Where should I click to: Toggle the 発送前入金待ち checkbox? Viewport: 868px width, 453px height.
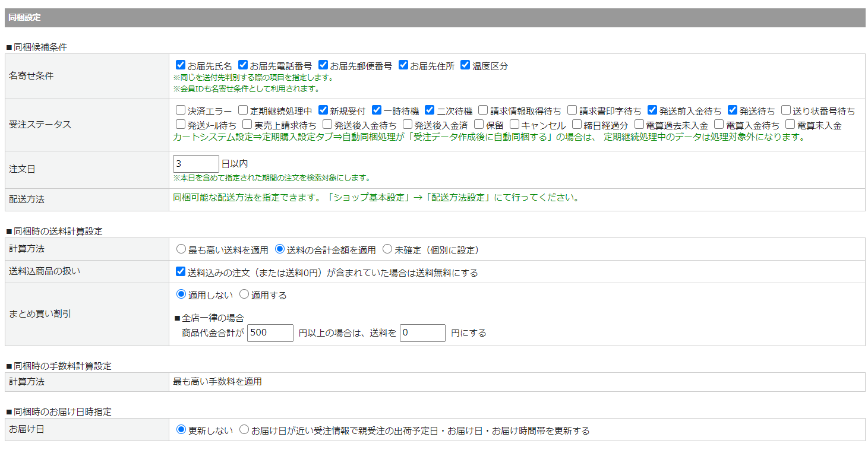[652, 110]
